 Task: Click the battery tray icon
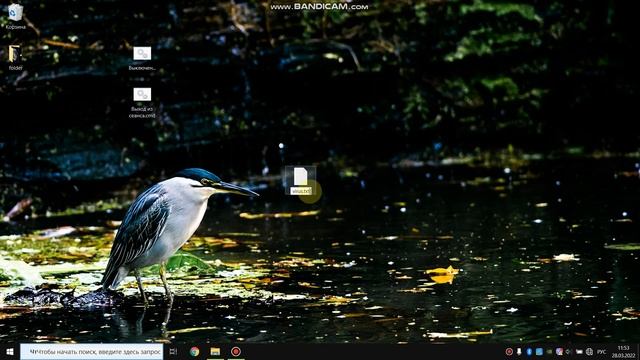point(579,351)
